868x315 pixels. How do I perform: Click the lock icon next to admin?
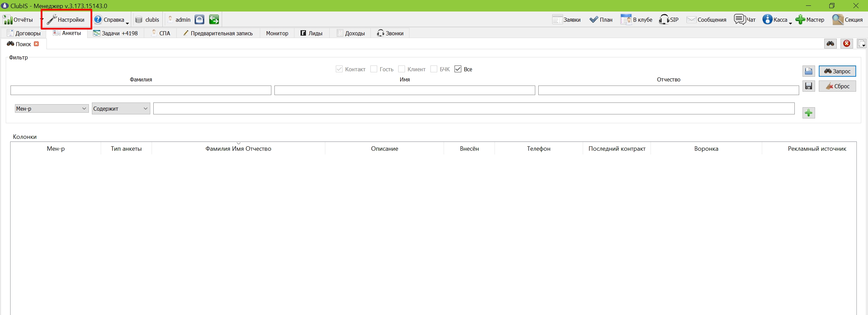tap(199, 20)
